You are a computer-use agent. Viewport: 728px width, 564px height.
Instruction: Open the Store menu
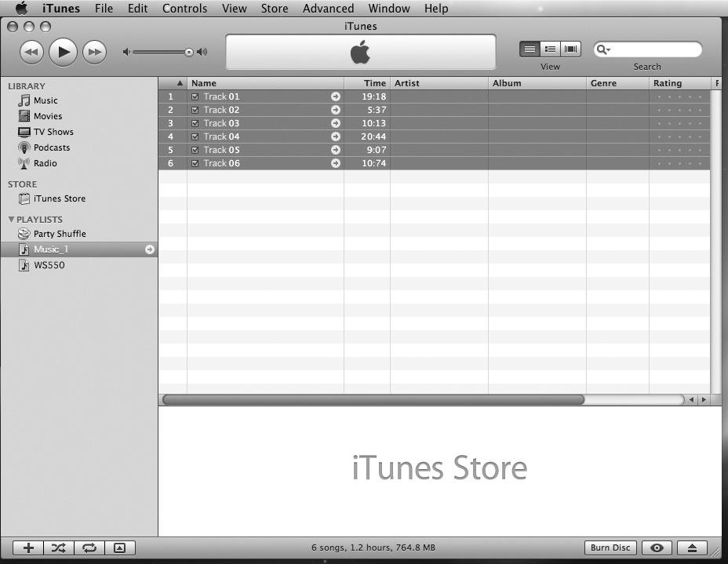pyautogui.click(x=275, y=9)
